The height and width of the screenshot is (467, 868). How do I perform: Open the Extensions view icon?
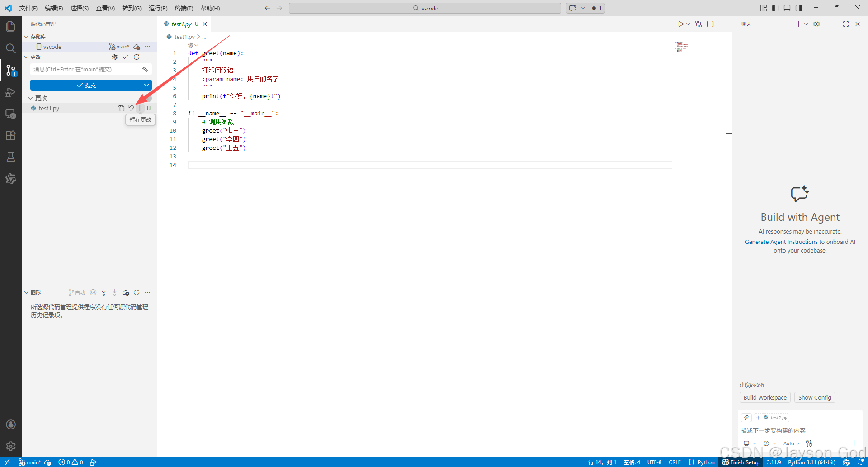click(x=11, y=135)
